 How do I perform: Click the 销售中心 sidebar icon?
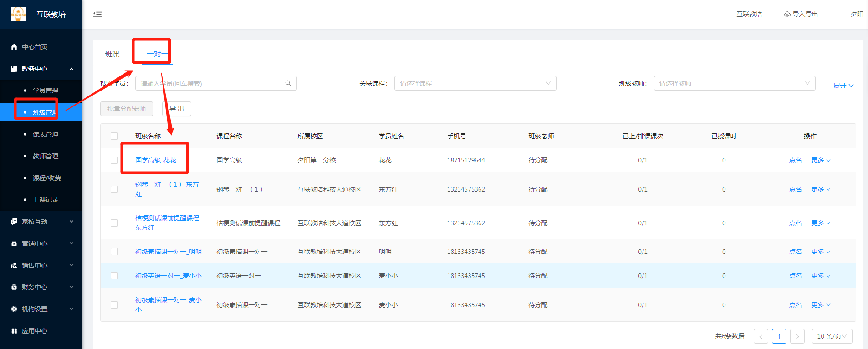[14, 265]
